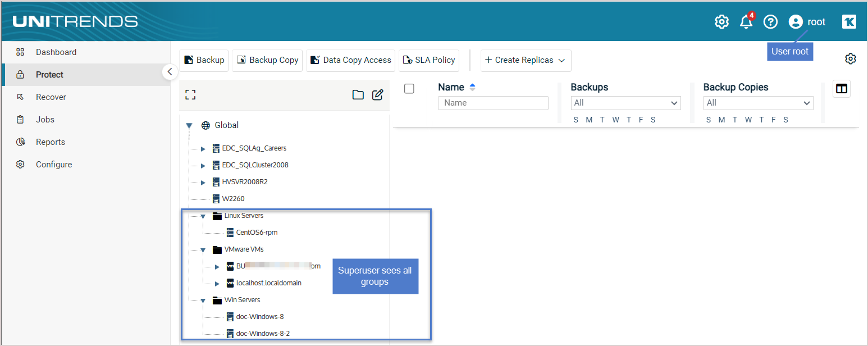Check the select-all checkbox in table header
The image size is (868, 346).
click(409, 89)
